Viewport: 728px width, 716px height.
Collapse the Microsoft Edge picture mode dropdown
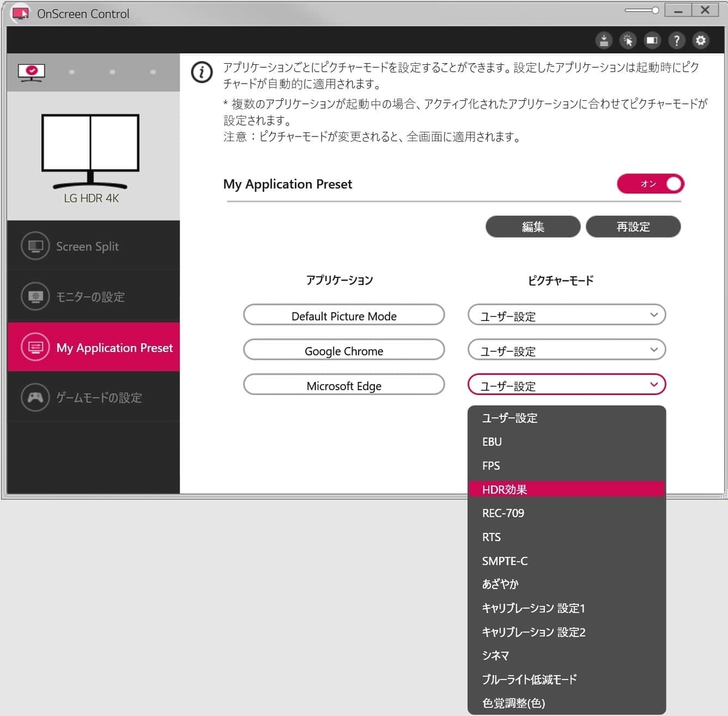pos(567,385)
